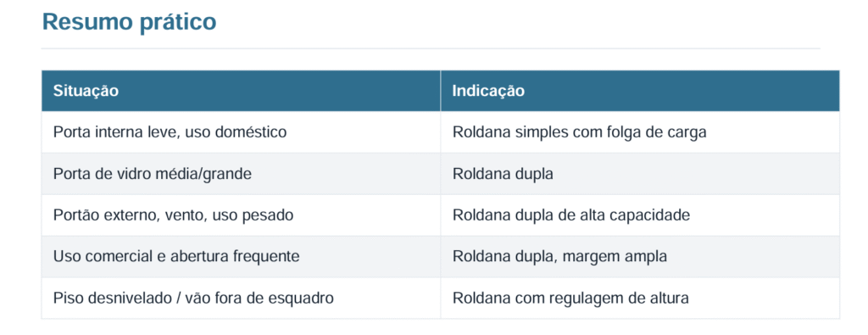Select 'Porta de vidro média/grande' cell

tap(241, 174)
